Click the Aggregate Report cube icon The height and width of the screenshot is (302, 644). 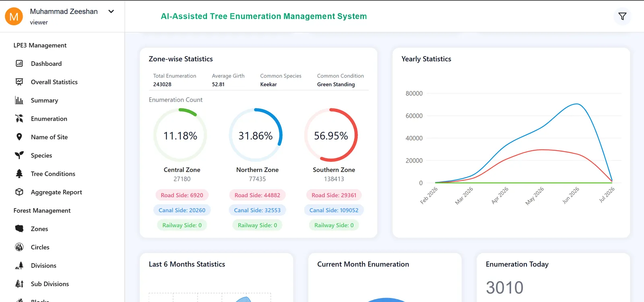coord(19,192)
